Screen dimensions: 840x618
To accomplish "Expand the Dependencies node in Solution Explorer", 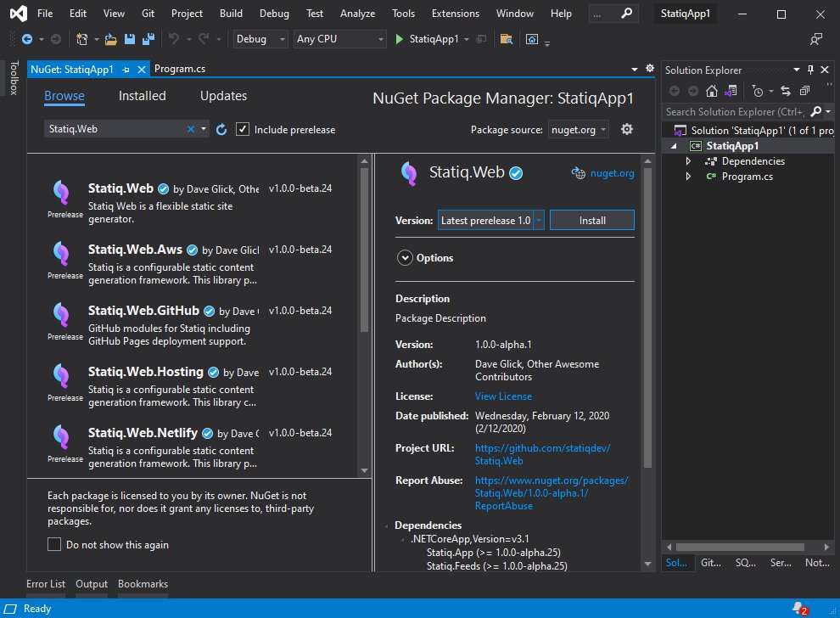I will coord(688,160).
